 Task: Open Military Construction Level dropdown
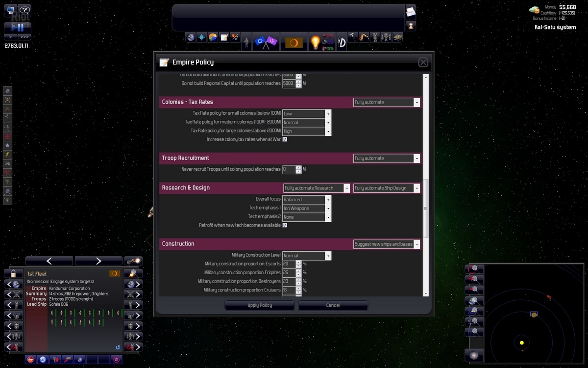pos(307,256)
